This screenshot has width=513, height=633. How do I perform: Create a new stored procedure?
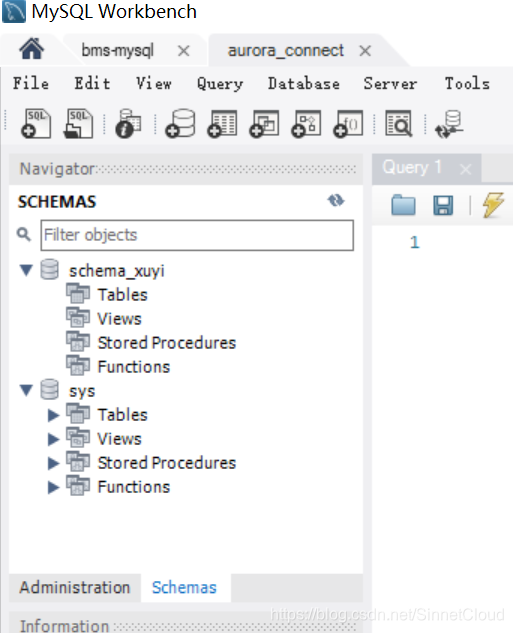pyautogui.click(x=306, y=124)
